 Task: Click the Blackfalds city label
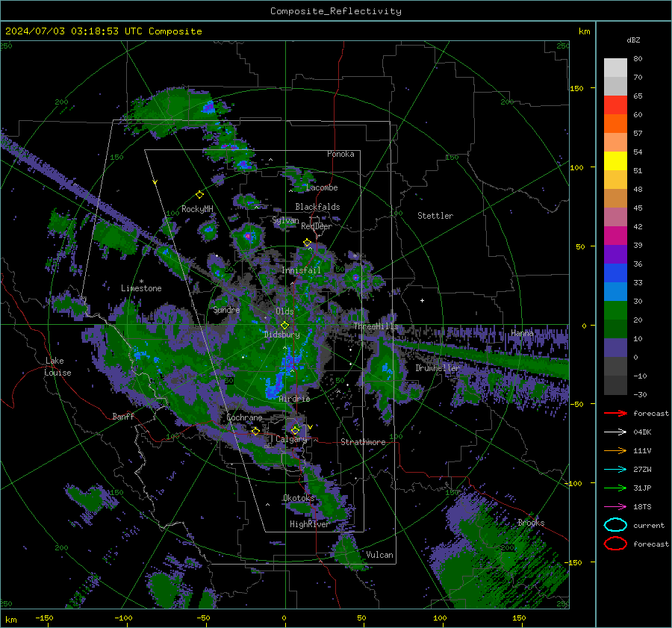tap(317, 207)
